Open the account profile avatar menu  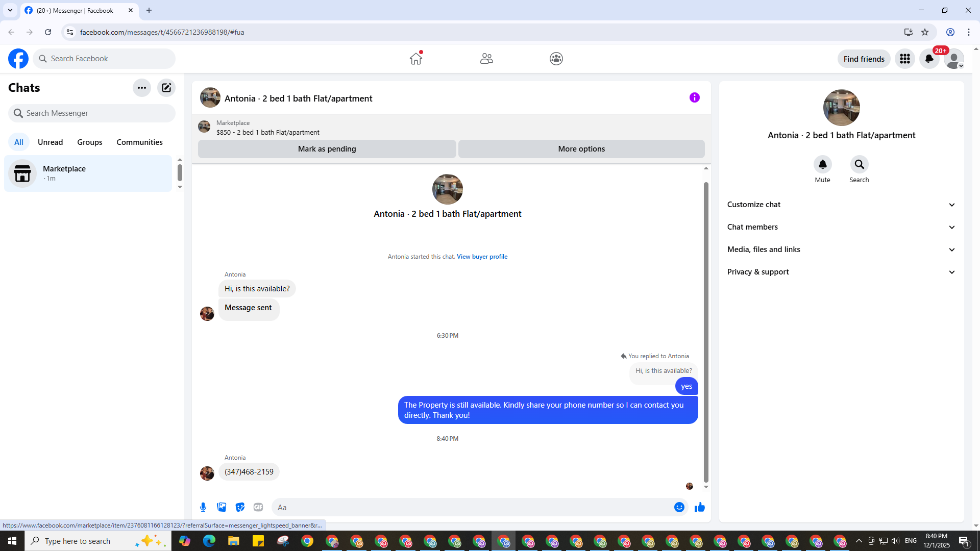click(x=954, y=59)
